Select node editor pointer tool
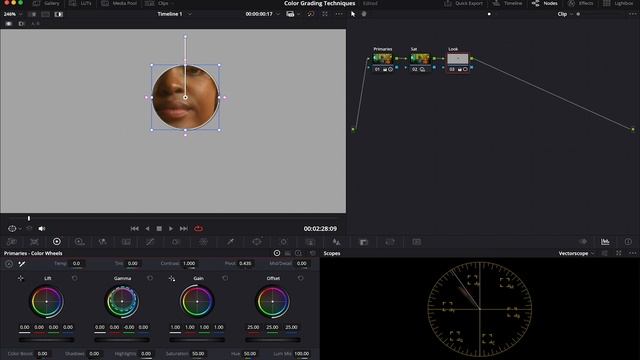The width and height of the screenshot is (640, 360). point(353,14)
